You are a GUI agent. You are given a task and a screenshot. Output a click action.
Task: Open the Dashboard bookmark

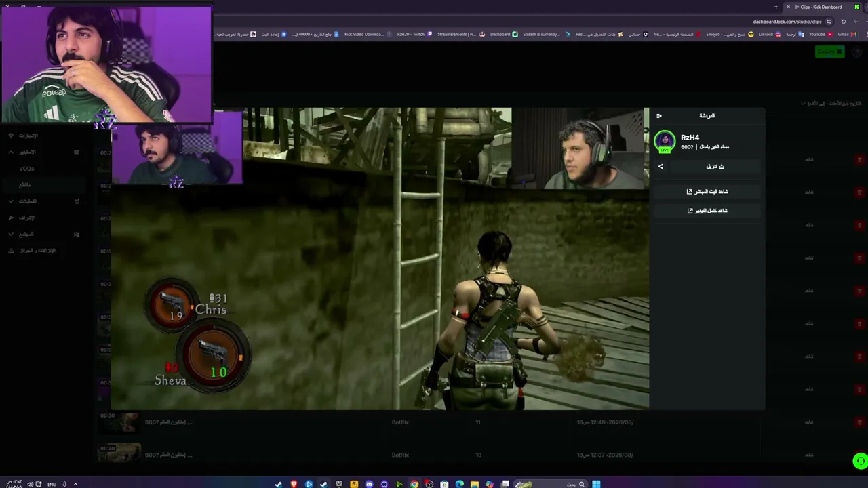click(503, 35)
